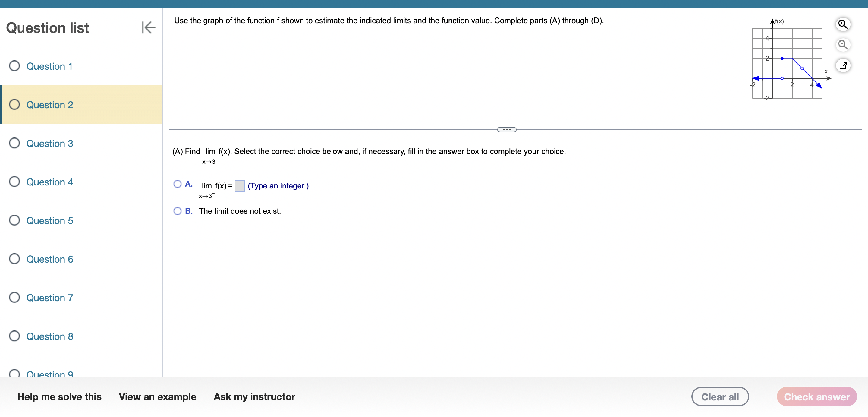Viewport: 868px width, 417px height.
Task: Click Question 1 status circle
Action: [x=14, y=66]
